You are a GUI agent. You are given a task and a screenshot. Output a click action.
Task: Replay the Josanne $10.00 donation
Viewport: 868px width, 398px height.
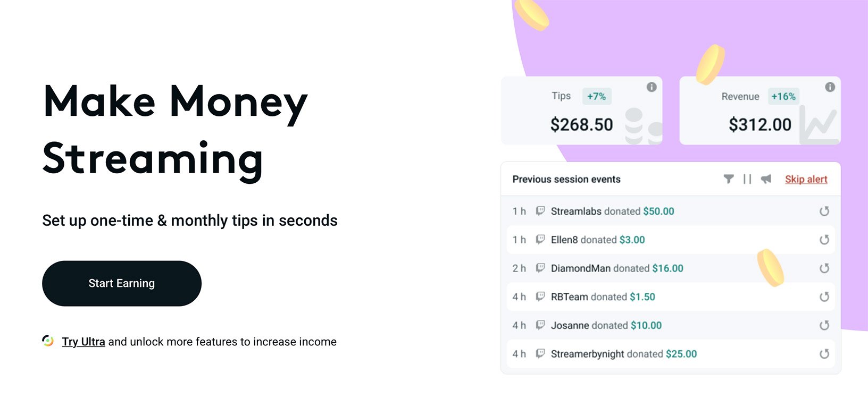(x=824, y=325)
